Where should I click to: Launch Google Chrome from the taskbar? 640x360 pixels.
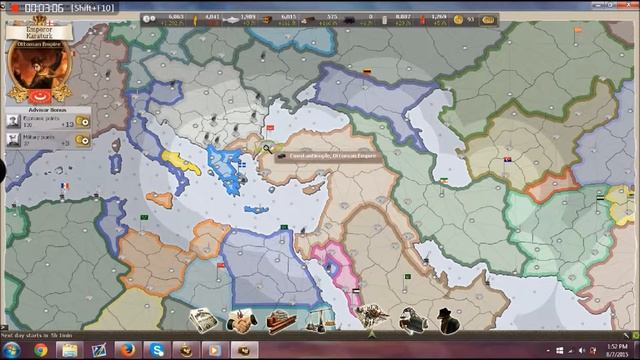40,350
